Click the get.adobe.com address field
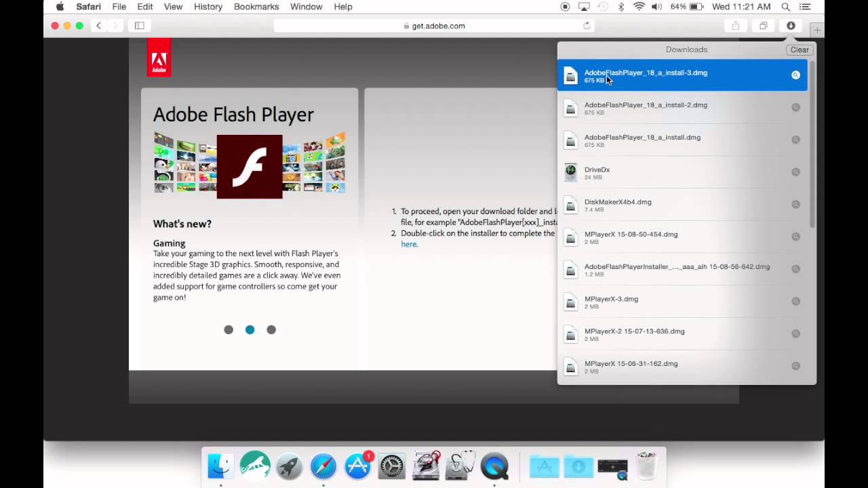Screen dimensions: 868x488 pyautogui.click(x=434, y=26)
